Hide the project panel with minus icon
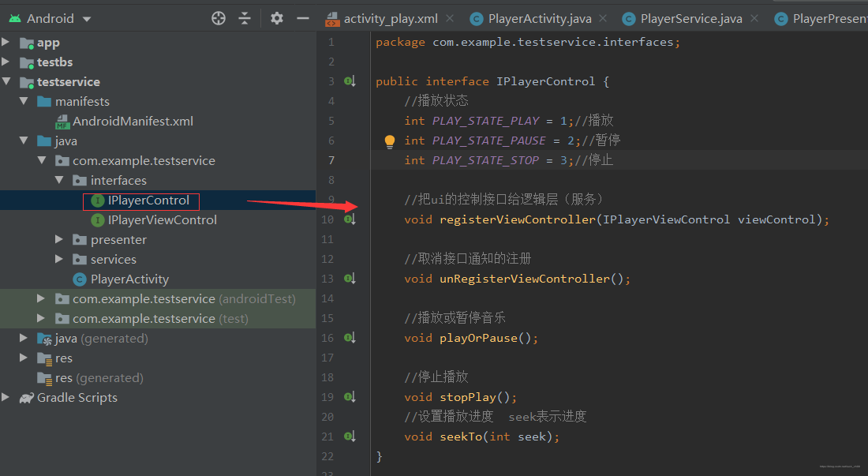Viewport: 868px width, 476px height. (303, 18)
